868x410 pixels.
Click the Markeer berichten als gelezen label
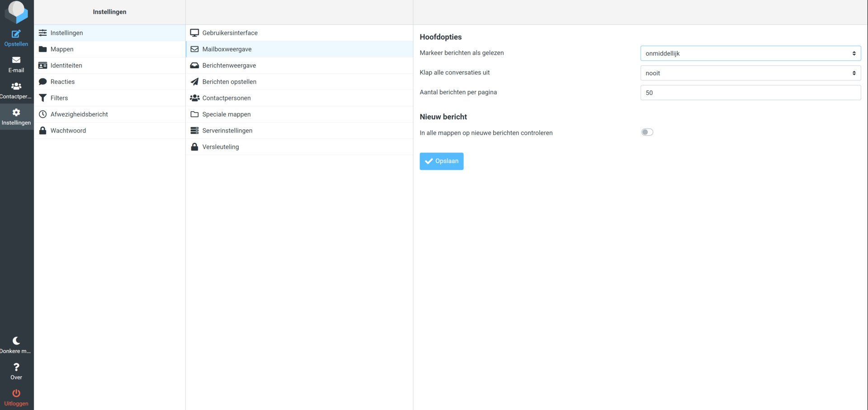(x=462, y=53)
